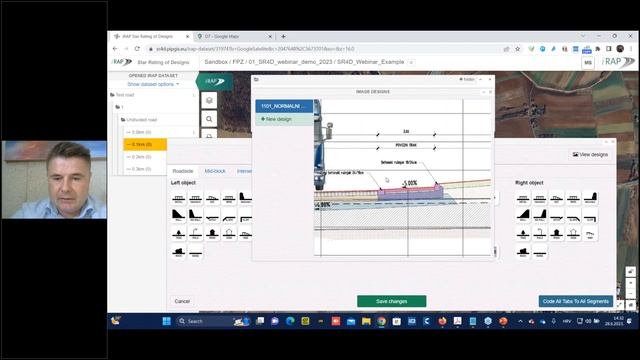This screenshot has height=360, width=640.
Task: Open Firefox from the taskbar
Action: 442,321
